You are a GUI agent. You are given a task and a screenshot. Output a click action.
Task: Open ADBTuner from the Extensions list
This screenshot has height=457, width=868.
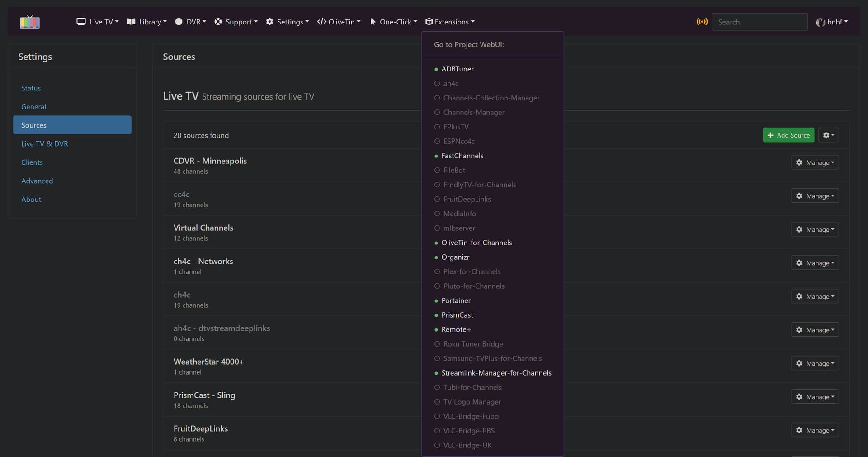(x=457, y=69)
